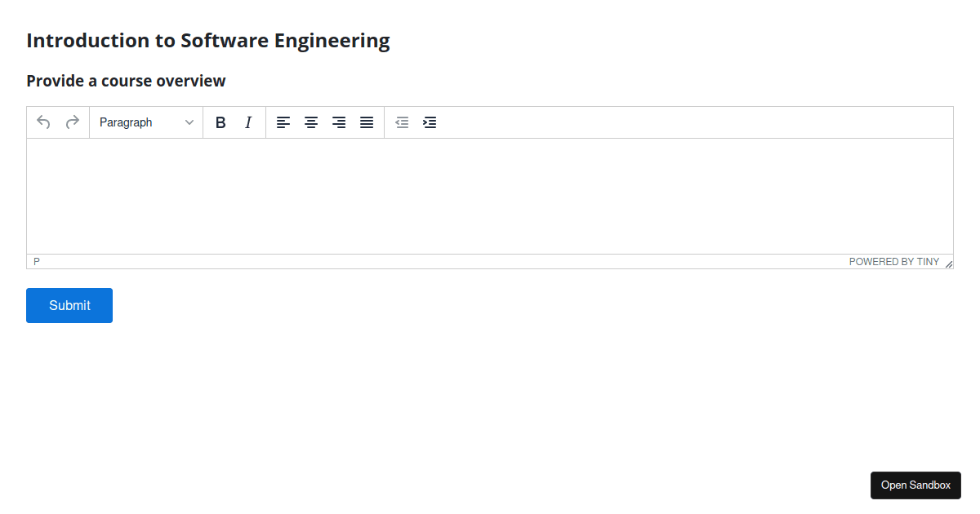Apply italic formatting with the I icon
Image resolution: width=980 pixels, height=514 pixels.
pyautogui.click(x=247, y=122)
